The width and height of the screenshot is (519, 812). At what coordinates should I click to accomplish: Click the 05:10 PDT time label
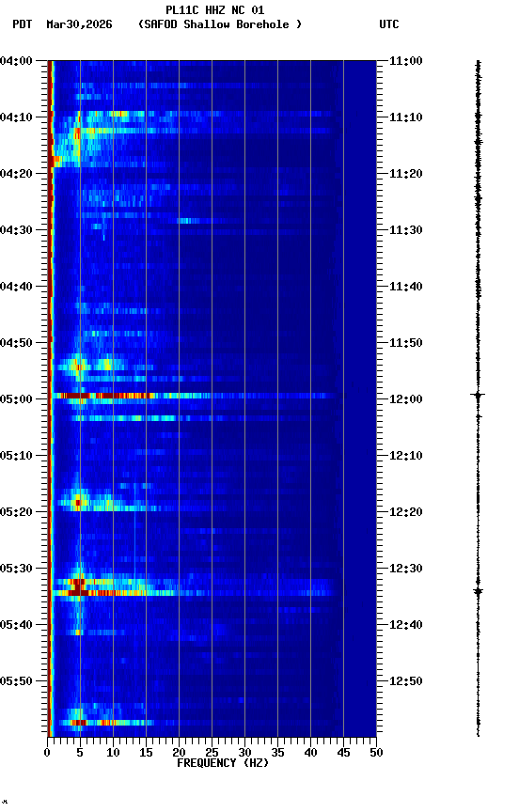pyautogui.click(x=16, y=456)
